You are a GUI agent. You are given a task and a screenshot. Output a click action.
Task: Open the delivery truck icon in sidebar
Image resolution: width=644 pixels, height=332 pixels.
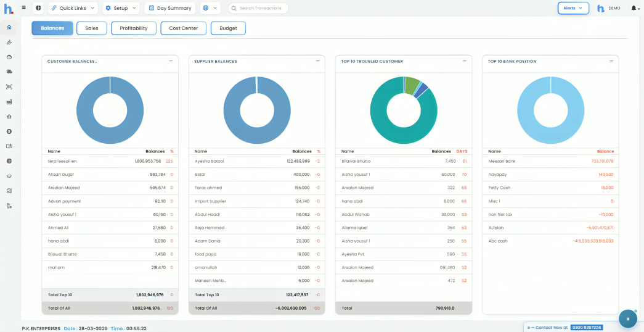[x=9, y=72]
